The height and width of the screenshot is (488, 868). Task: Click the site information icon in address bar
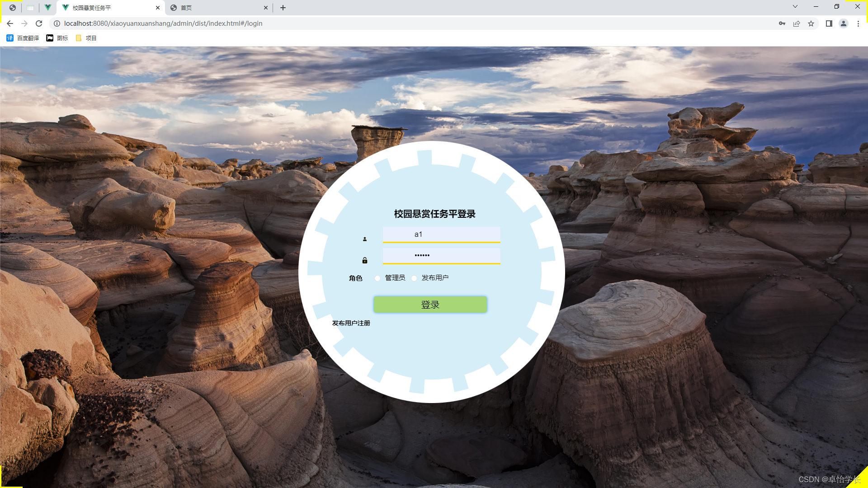(57, 23)
